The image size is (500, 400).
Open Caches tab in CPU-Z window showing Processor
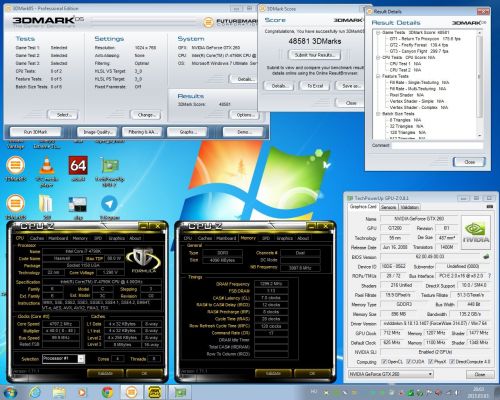[37, 238]
